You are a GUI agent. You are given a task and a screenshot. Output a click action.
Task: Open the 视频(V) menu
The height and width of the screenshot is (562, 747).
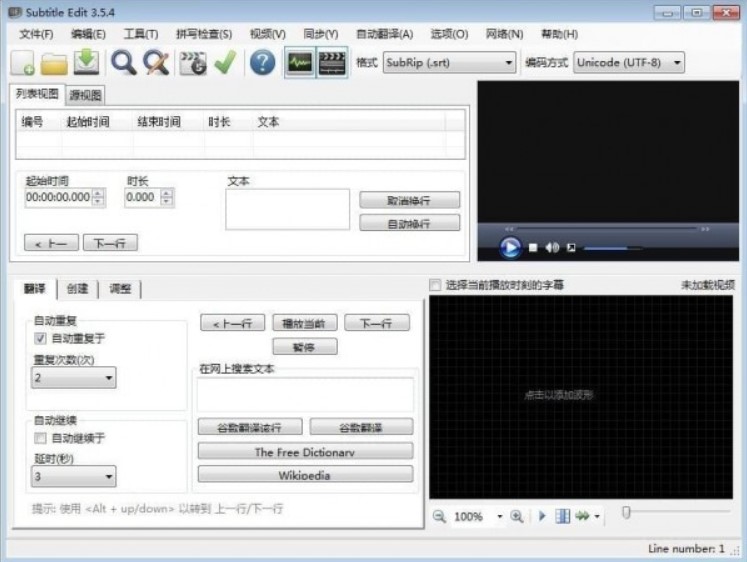tap(268, 34)
